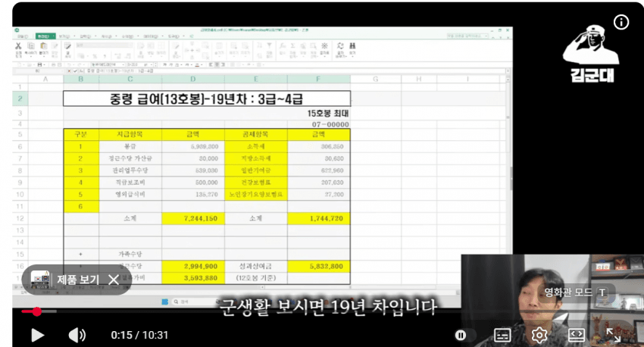This screenshot has width=644, height=347.
Task: Open the info cards icon
Action: (x=621, y=22)
